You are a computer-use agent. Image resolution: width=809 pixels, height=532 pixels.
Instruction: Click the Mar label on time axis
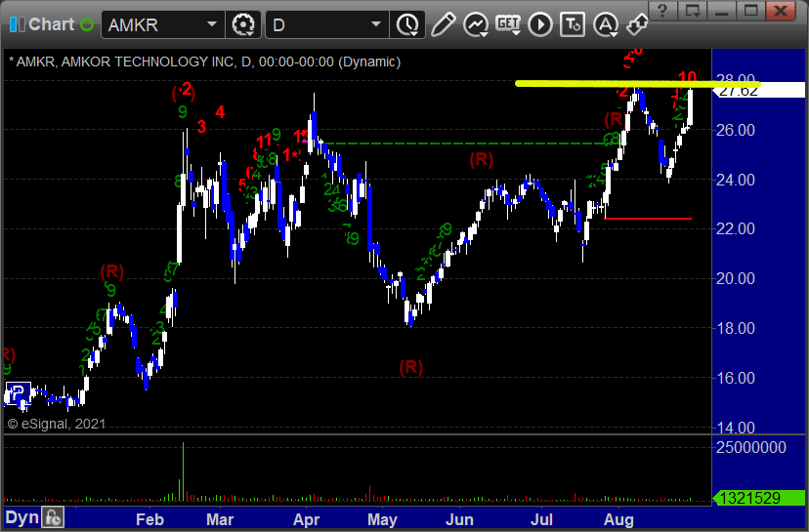(220, 519)
